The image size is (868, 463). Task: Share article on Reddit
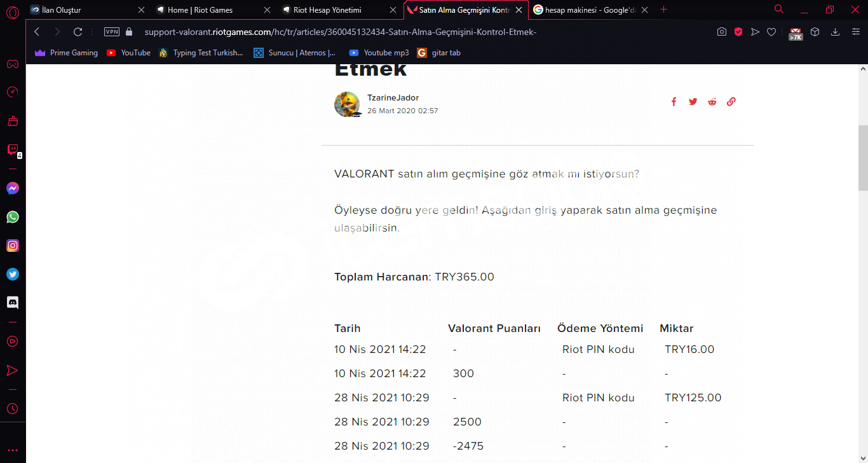(712, 102)
